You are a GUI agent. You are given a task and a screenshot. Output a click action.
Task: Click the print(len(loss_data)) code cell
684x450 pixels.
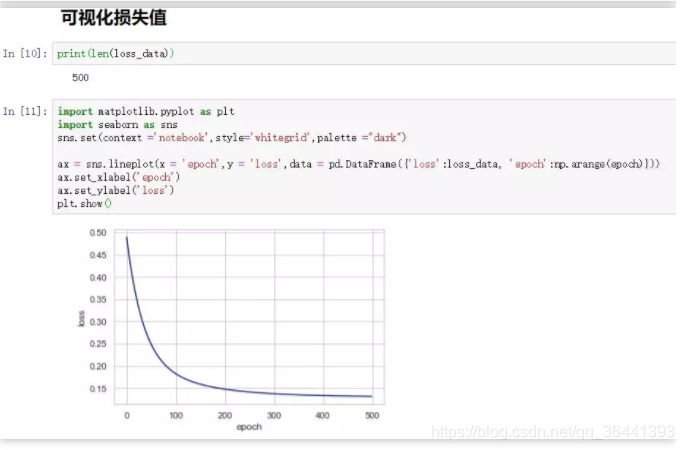point(364,54)
